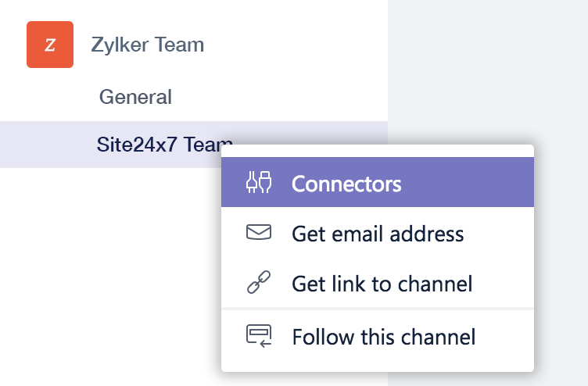The height and width of the screenshot is (386, 588).
Task: Click the envelope icon for email address
Action: pos(258,233)
